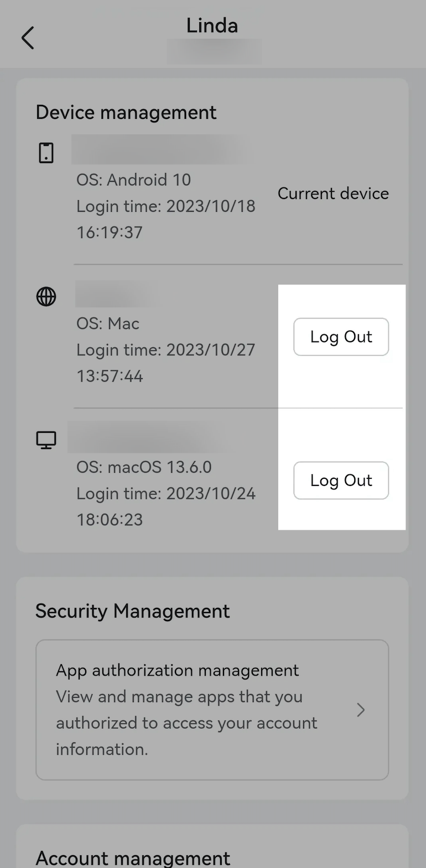Select the Login time for the Mac session
This screenshot has width=426, height=868.
pos(166,349)
